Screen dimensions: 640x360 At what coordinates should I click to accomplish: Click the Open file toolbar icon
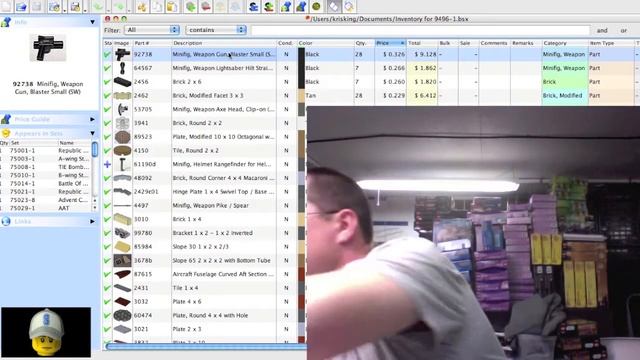click(22, 6)
